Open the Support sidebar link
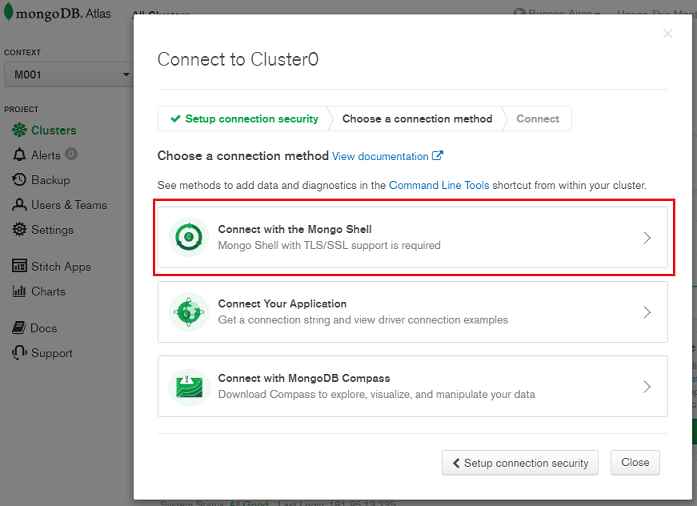 [x=52, y=353]
